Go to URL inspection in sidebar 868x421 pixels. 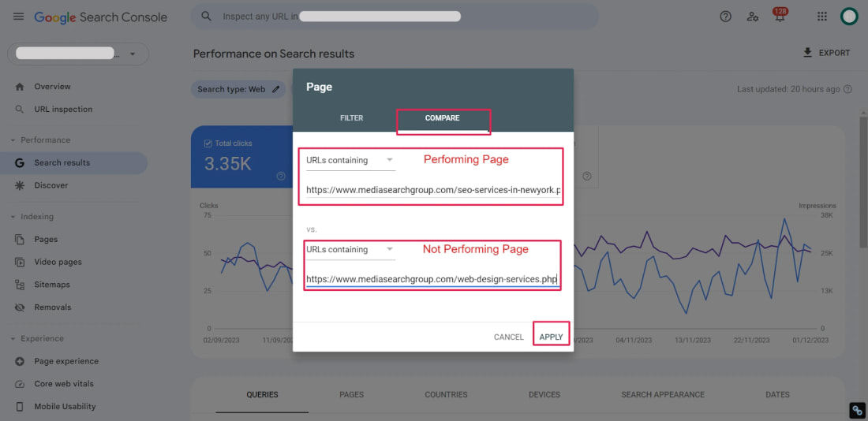63,109
